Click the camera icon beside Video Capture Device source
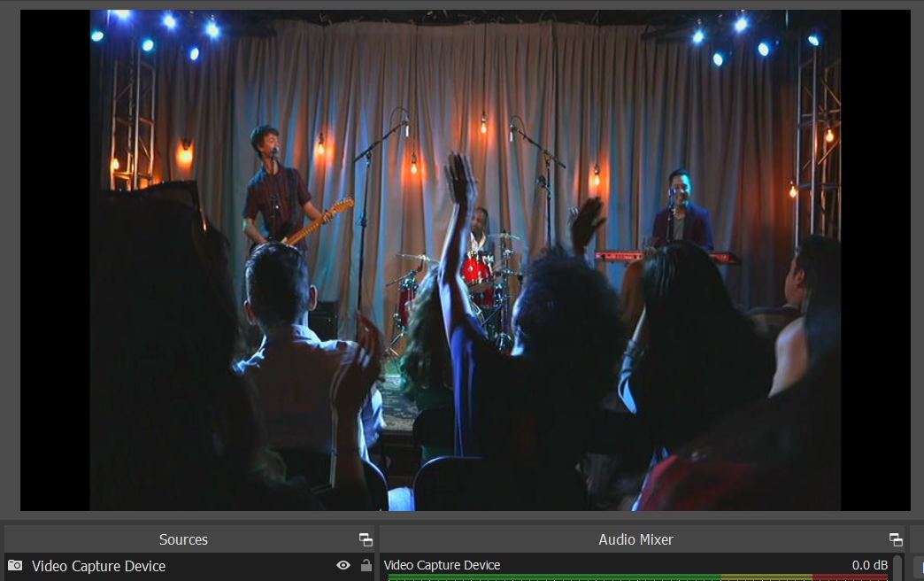The height and width of the screenshot is (581, 924). pos(15,566)
